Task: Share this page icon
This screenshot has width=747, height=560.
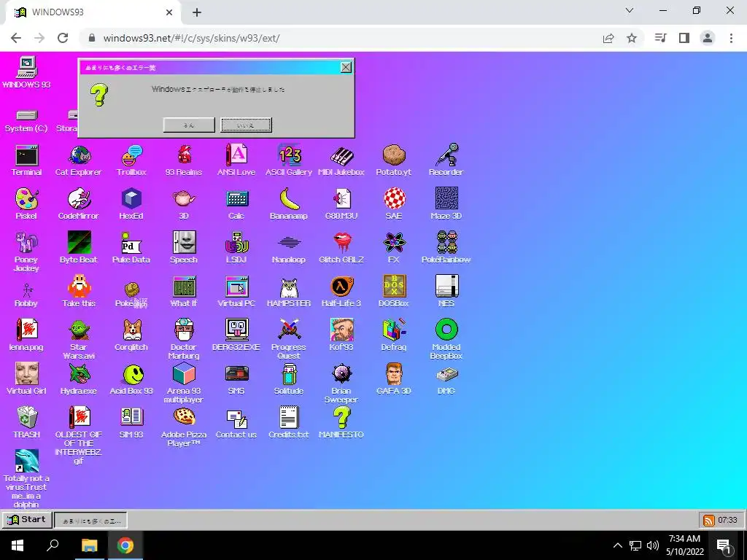Action: [x=608, y=38]
